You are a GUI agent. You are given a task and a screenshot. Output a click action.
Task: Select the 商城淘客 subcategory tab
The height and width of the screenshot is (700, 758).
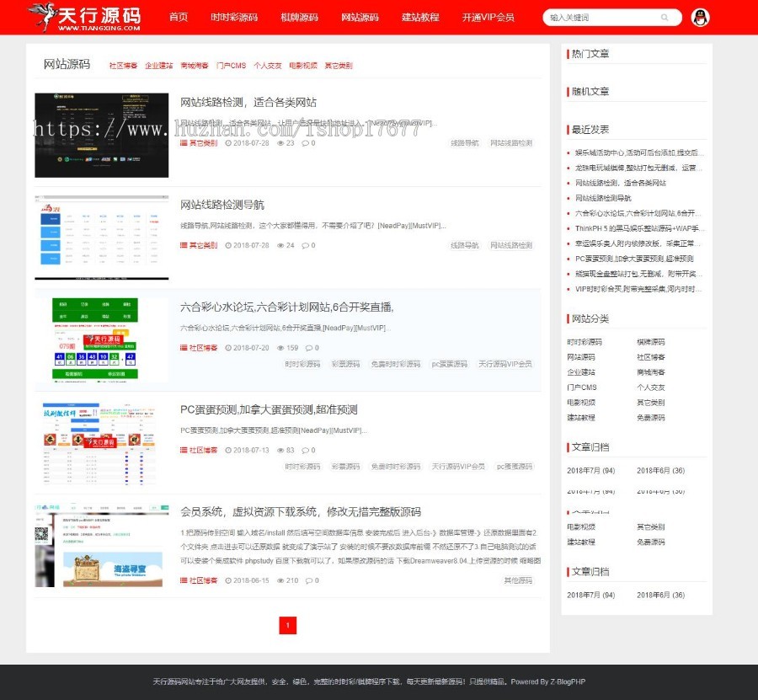195,66
